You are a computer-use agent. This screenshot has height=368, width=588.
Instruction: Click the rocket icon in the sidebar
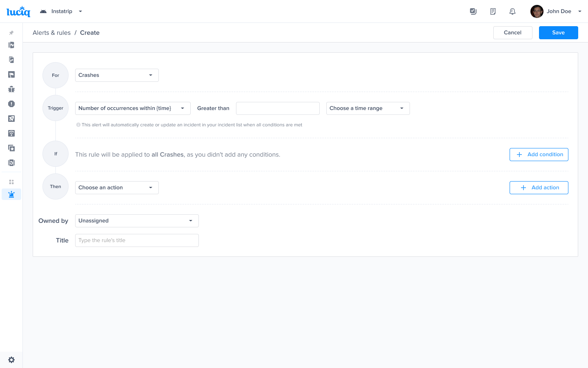pyautogui.click(x=11, y=119)
